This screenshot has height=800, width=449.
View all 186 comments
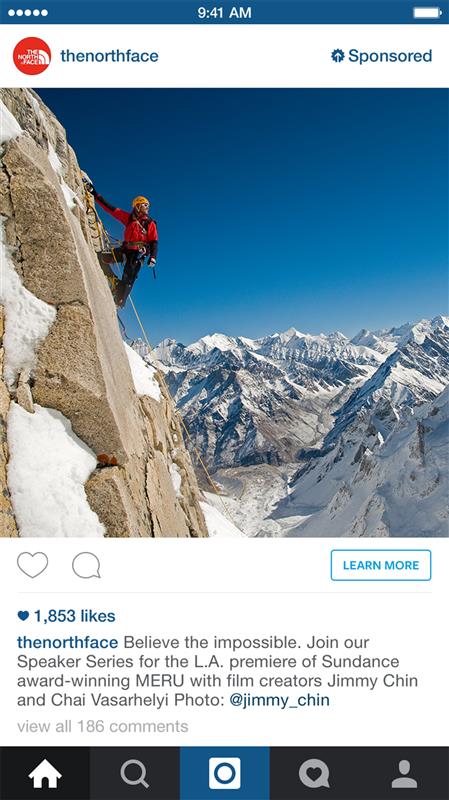(103, 727)
